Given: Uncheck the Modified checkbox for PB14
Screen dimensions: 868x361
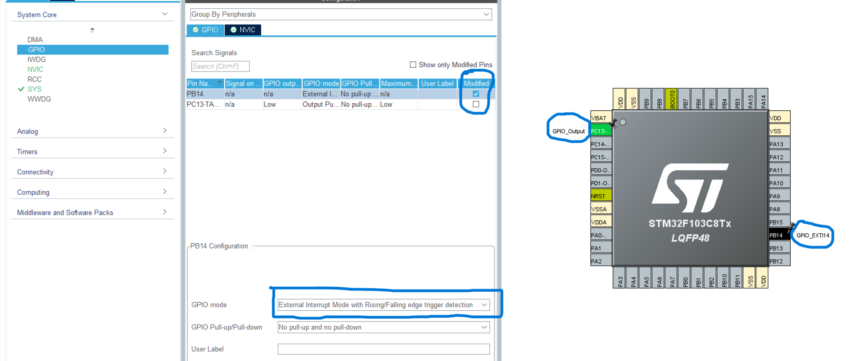Looking at the screenshot, I should 476,94.
